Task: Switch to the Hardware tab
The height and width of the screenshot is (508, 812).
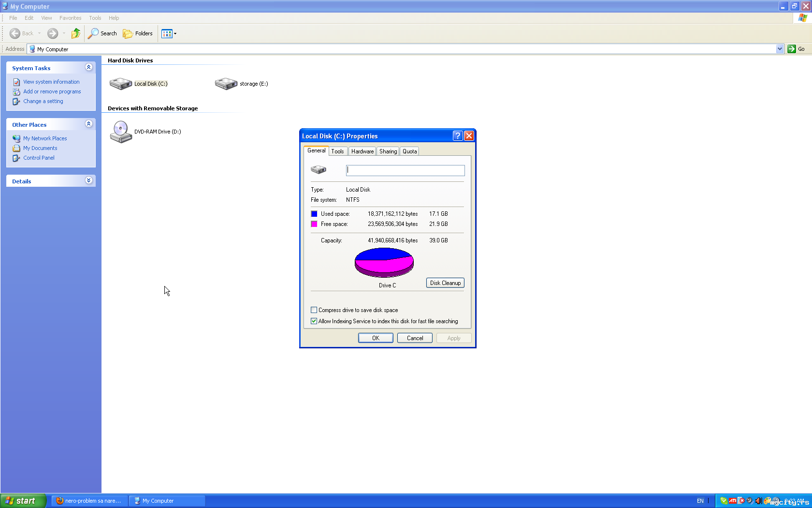Action: point(362,151)
